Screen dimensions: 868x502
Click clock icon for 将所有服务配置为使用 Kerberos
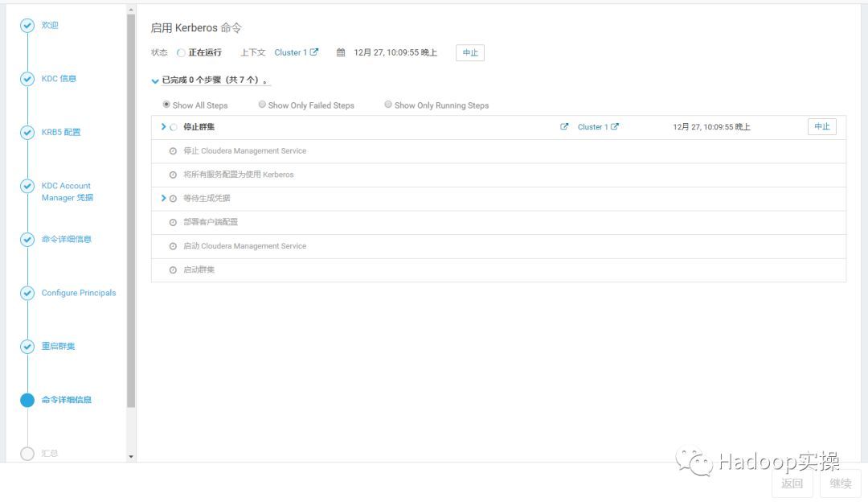point(173,175)
